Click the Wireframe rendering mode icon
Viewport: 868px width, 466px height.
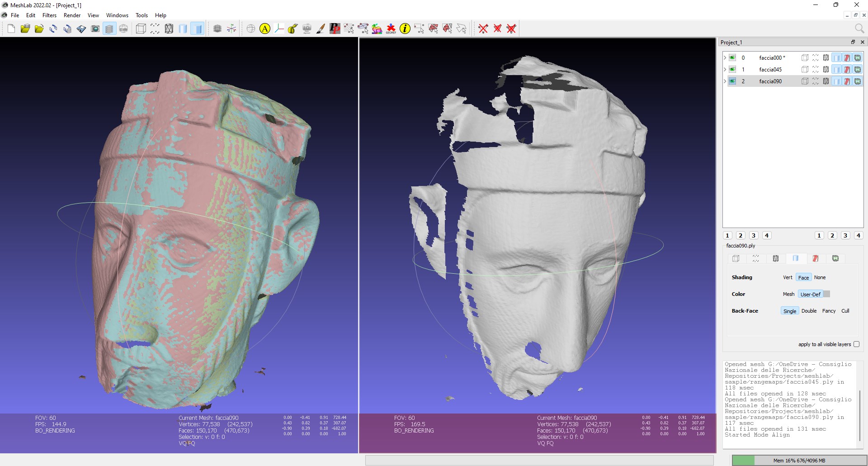point(169,29)
